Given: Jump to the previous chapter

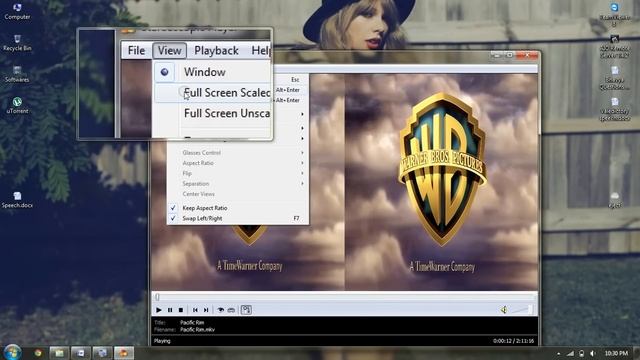Looking at the screenshot, I should click(195, 310).
